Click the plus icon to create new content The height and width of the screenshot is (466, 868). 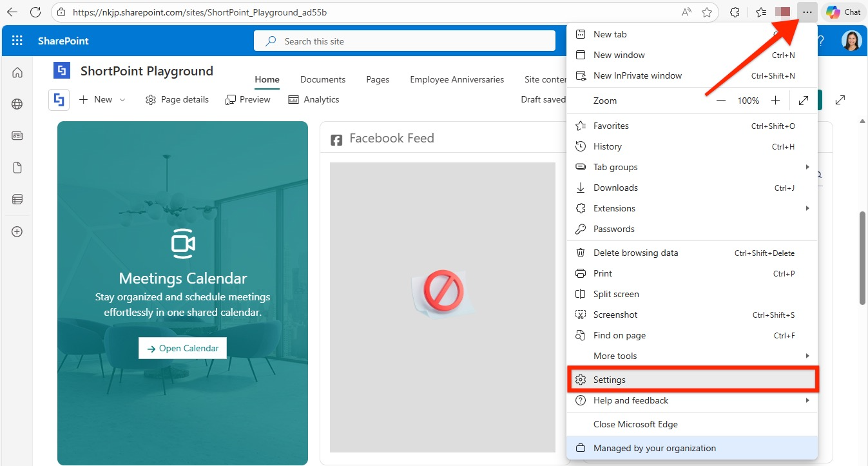pos(17,231)
